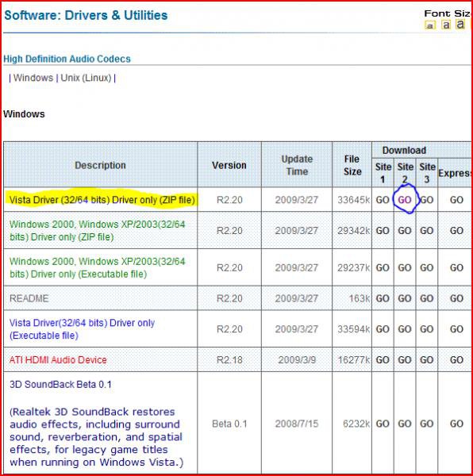Click Express GO for Vista Executable driver
This screenshot has height=476, width=473.
(456, 329)
